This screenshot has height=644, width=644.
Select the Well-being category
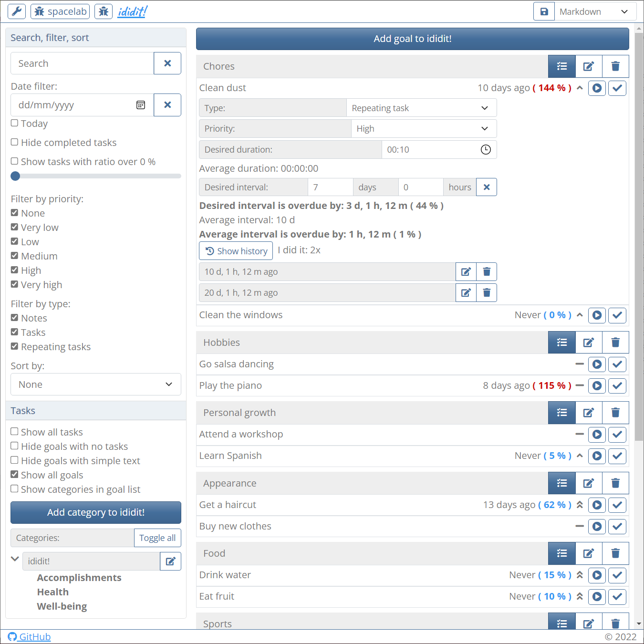62,606
